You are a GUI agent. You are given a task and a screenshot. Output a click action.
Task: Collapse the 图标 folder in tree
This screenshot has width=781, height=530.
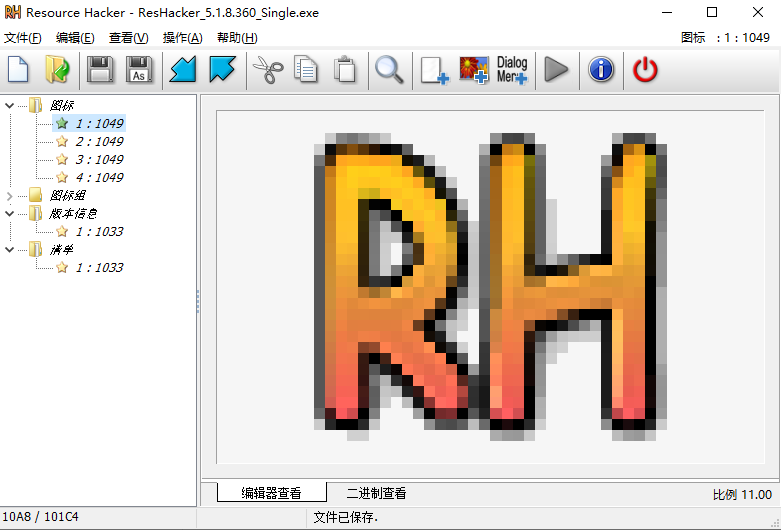10,105
